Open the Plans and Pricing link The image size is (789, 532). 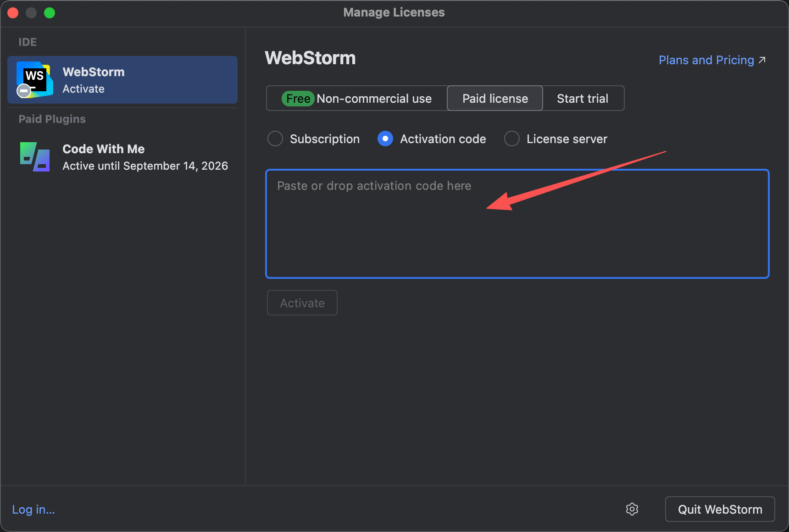[x=712, y=60]
